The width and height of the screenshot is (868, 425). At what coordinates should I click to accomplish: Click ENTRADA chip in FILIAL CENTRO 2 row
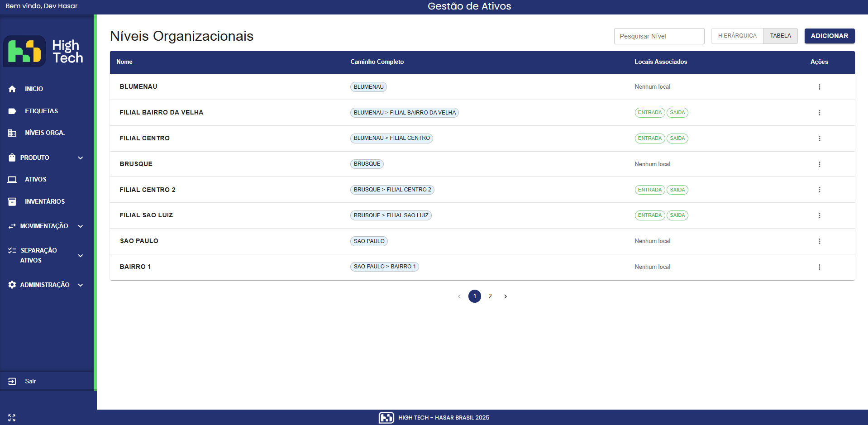pyautogui.click(x=649, y=190)
